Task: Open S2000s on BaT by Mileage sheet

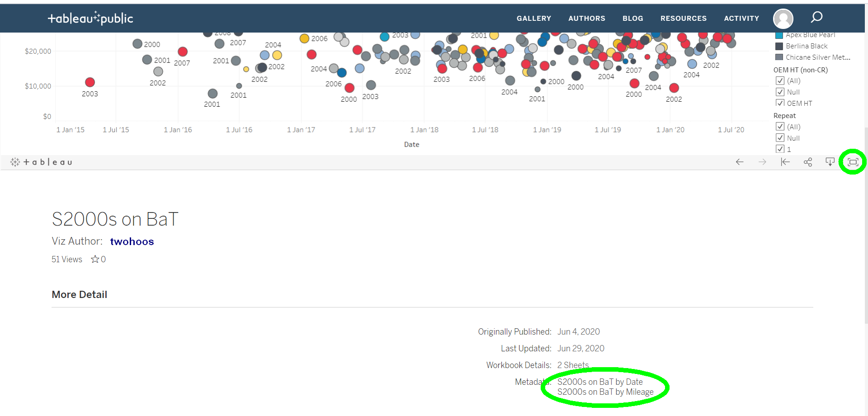Action: pyautogui.click(x=605, y=392)
